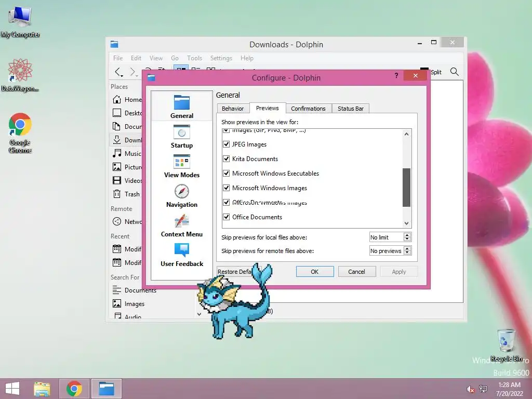The height and width of the screenshot is (399, 532).
Task: Click the Chrome icon in the taskbar
Action: [74, 389]
